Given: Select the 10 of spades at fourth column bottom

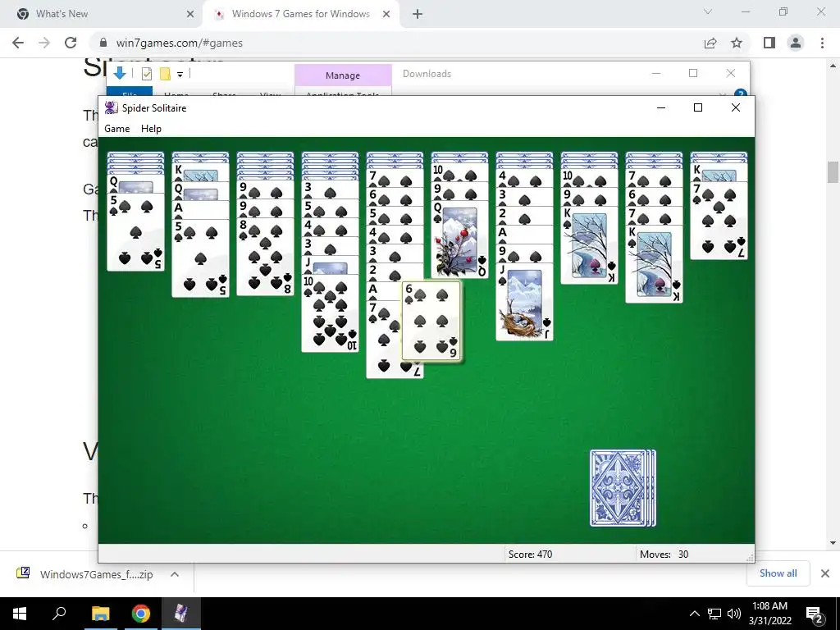Looking at the screenshot, I should [330, 313].
